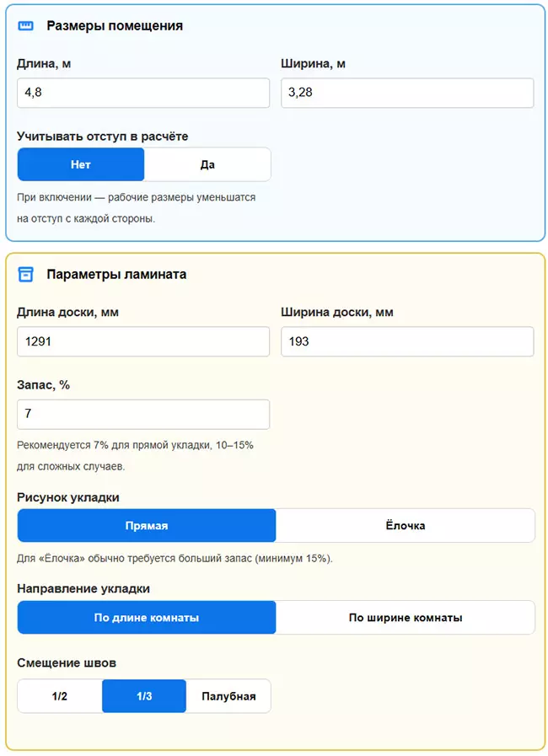The image size is (548, 756).
Task: Choose Прямая laying pattern
Action: (147, 526)
